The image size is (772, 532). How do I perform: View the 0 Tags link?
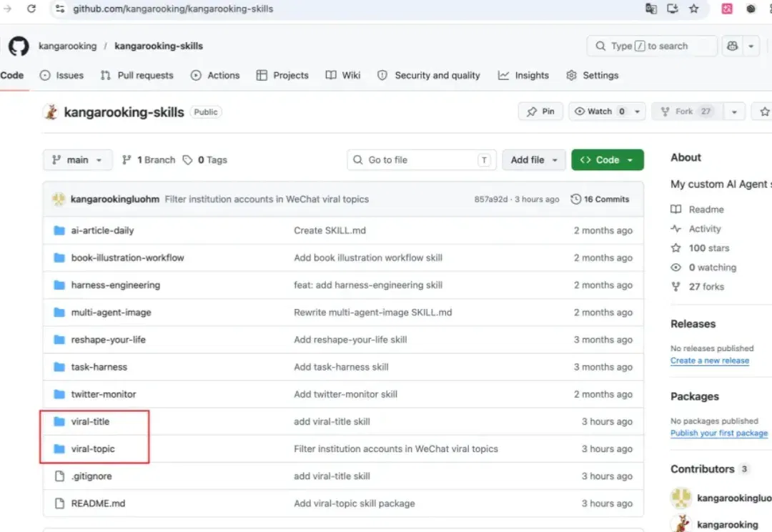click(x=205, y=159)
